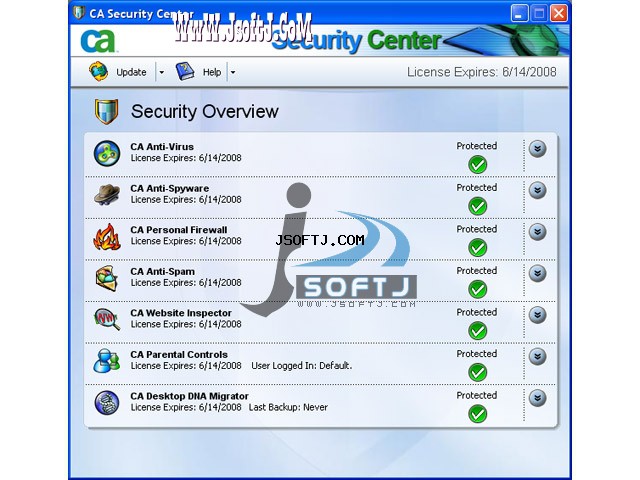Select the CA Desktop DNA Migrator title
The width and height of the screenshot is (640, 480).
pos(189,396)
